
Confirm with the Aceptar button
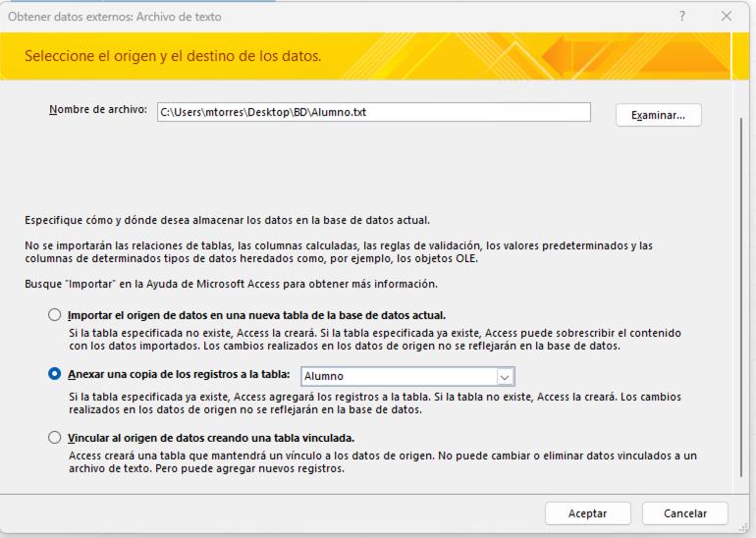click(587, 513)
